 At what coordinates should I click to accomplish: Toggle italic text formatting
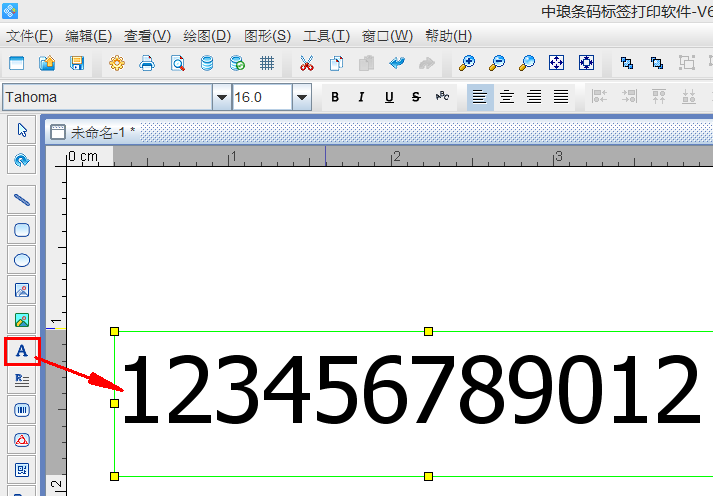pos(361,97)
